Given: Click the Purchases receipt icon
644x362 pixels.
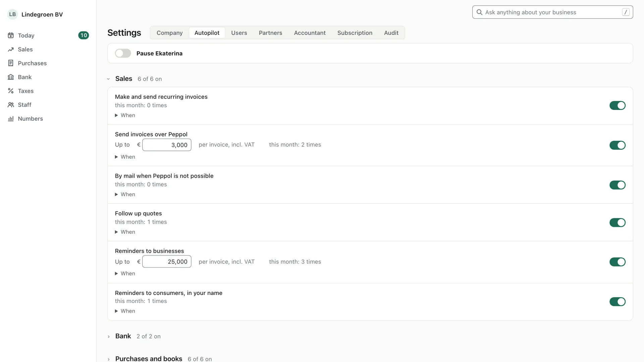Looking at the screenshot, I should point(11,63).
